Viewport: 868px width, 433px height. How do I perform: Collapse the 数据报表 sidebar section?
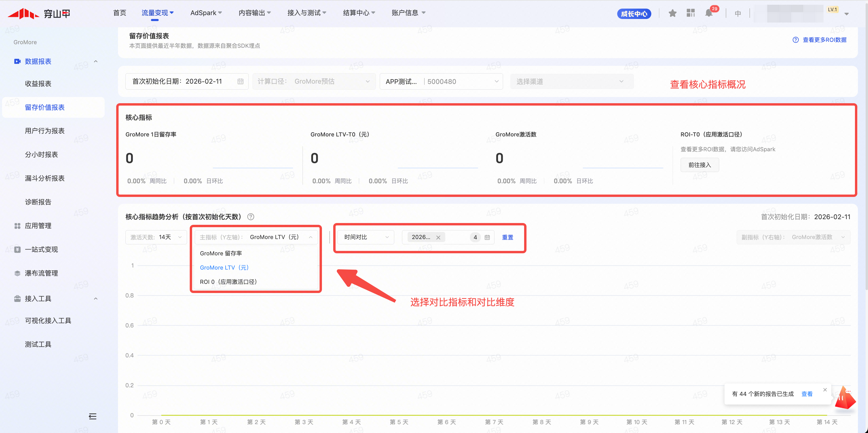[96, 61]
